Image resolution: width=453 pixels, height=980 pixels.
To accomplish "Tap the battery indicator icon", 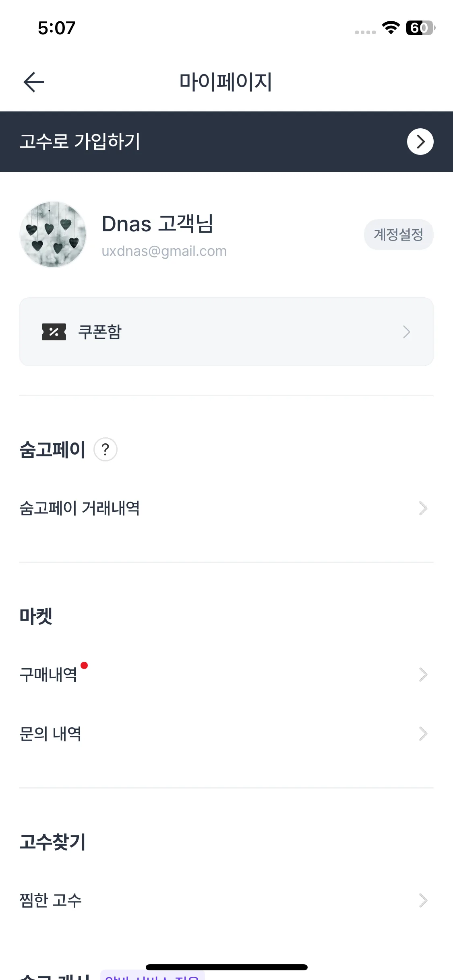I will [x=420, y=27].
